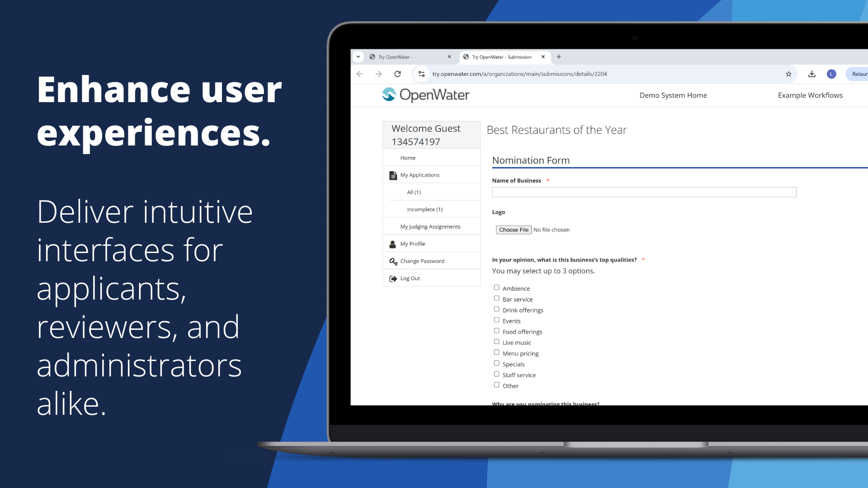The height and width of the screenshot is (488, 868).
Task: Toggle the Live music checkbox
Action: click(x=496, y=342)
